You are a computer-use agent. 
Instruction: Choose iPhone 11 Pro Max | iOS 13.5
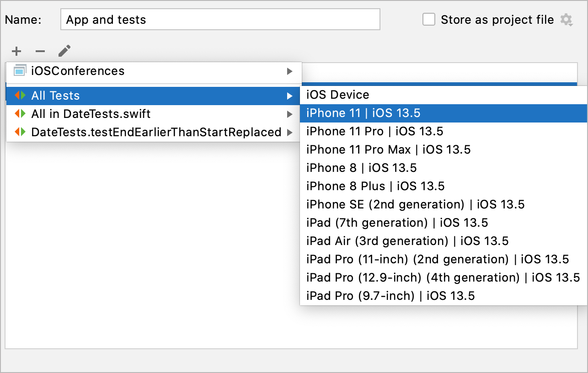(x=444, y=150)
